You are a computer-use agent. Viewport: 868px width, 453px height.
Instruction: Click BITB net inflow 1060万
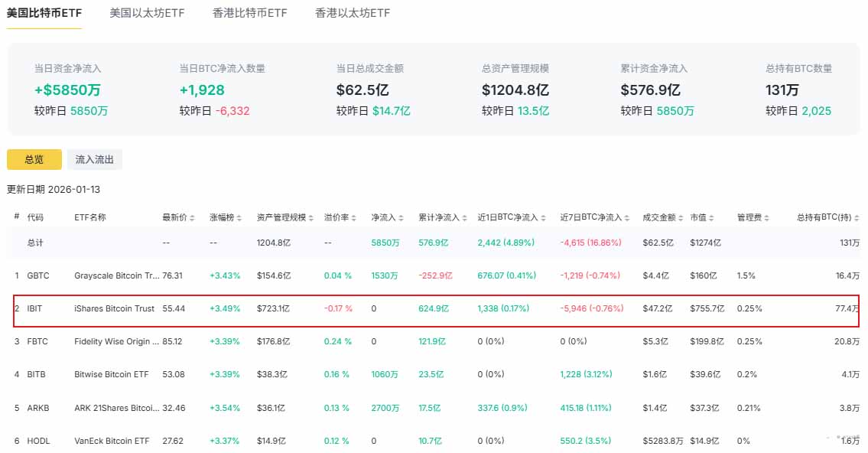point(385,374)
